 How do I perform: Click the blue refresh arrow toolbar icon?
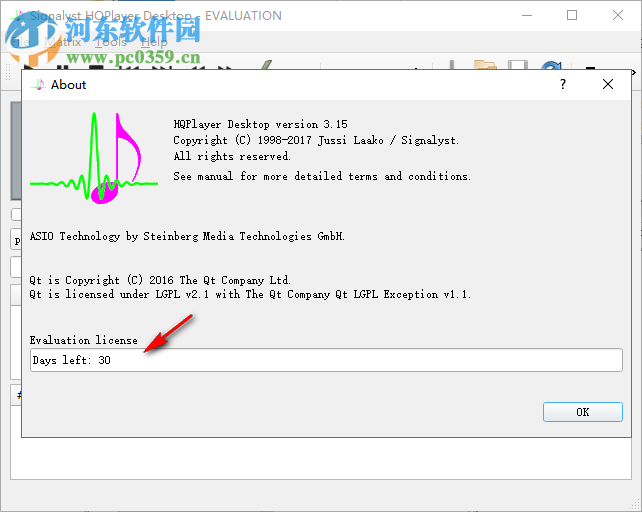(x=551, y=65)
